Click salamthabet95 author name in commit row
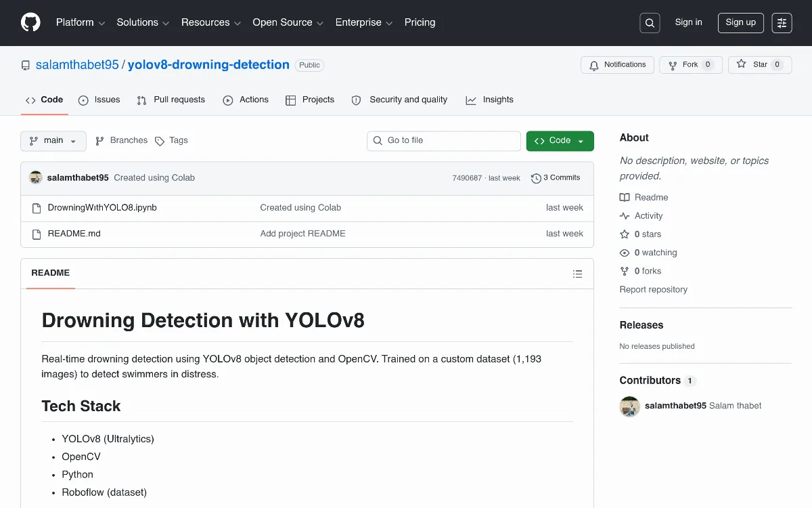Image resolution: width=812 pixels, height=508 pixels. (x=78, y=178)
